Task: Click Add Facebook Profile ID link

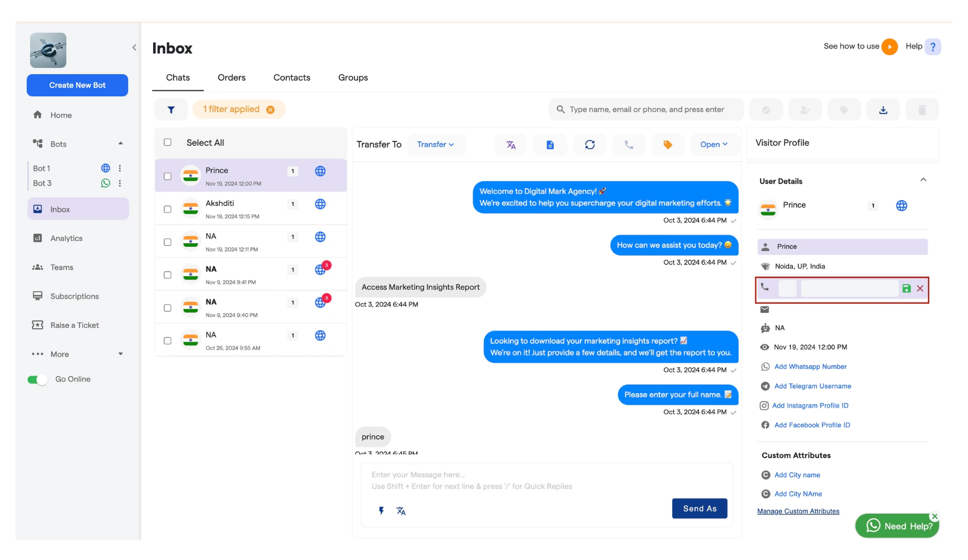Action: (812, 425)
